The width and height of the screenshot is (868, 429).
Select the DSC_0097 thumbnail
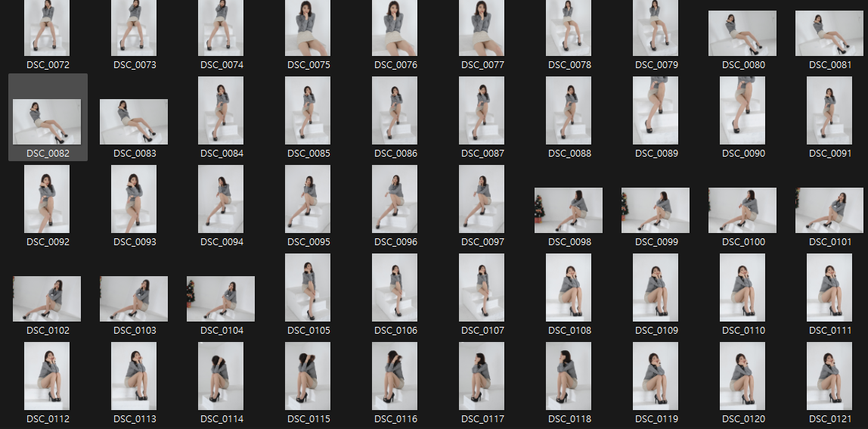(x=482, y=199)
